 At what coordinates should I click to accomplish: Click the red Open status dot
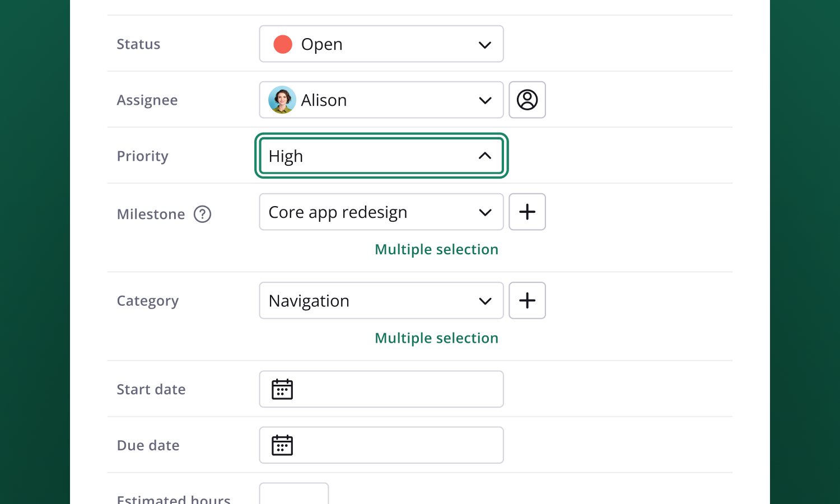(283, 44)
